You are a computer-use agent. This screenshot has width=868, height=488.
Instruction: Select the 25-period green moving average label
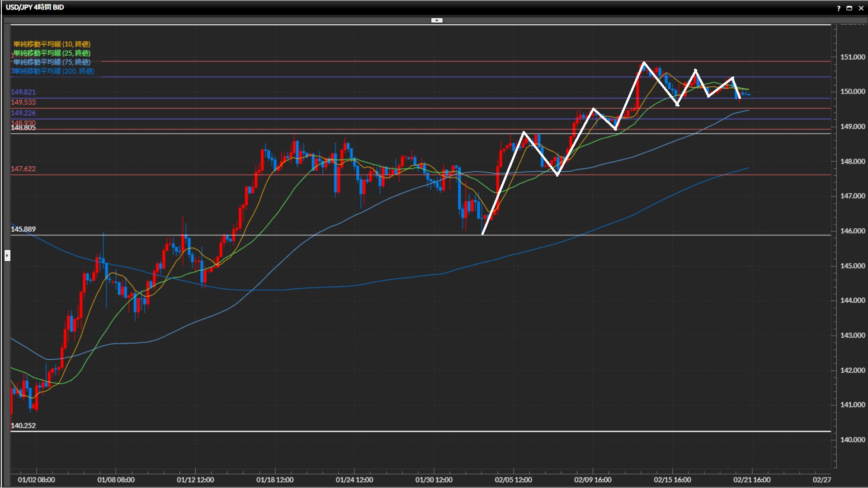pos(52,53)
